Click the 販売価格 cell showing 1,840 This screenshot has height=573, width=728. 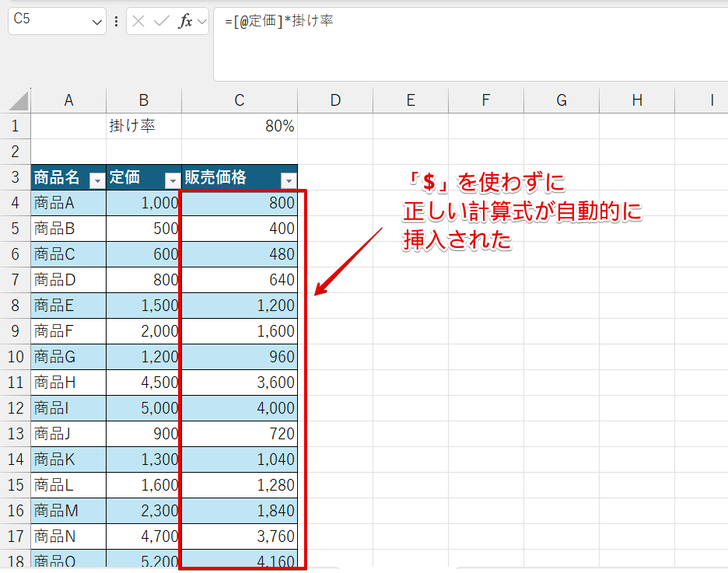click(x=240, y=511)
